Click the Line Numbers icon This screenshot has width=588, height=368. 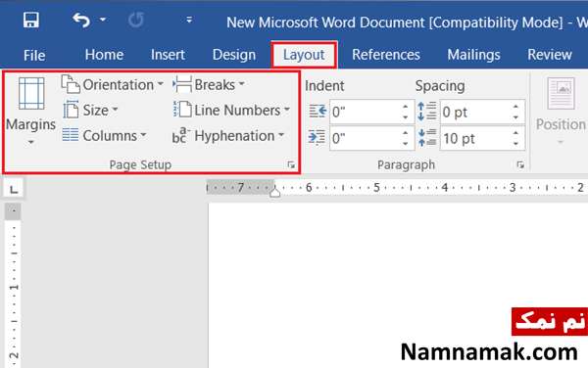[182, 110]
